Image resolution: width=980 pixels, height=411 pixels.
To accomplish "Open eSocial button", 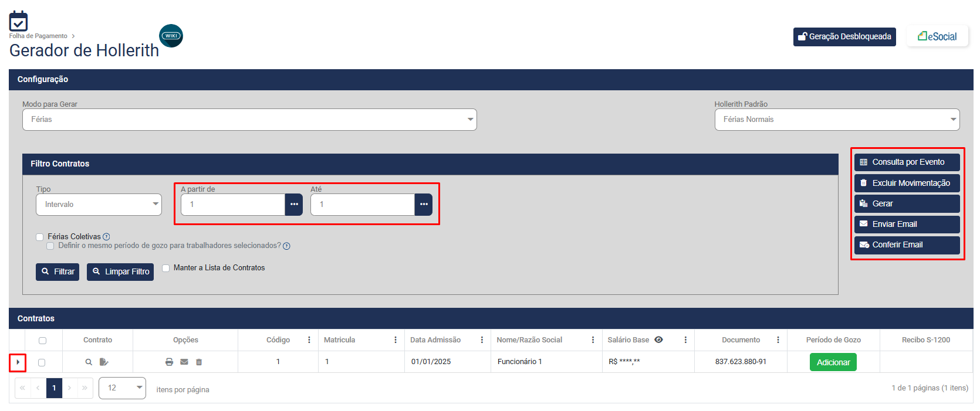I will pyautogui.click(x=937, y=36).
